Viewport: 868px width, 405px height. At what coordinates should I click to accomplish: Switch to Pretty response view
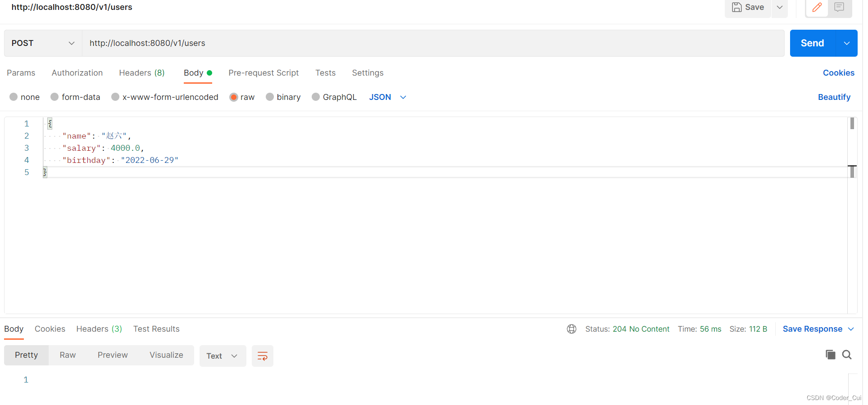point(27,355)
